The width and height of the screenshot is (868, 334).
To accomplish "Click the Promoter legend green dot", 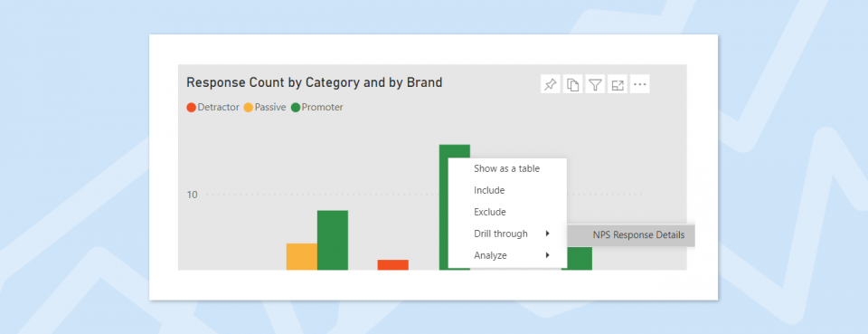I will 296,108.
